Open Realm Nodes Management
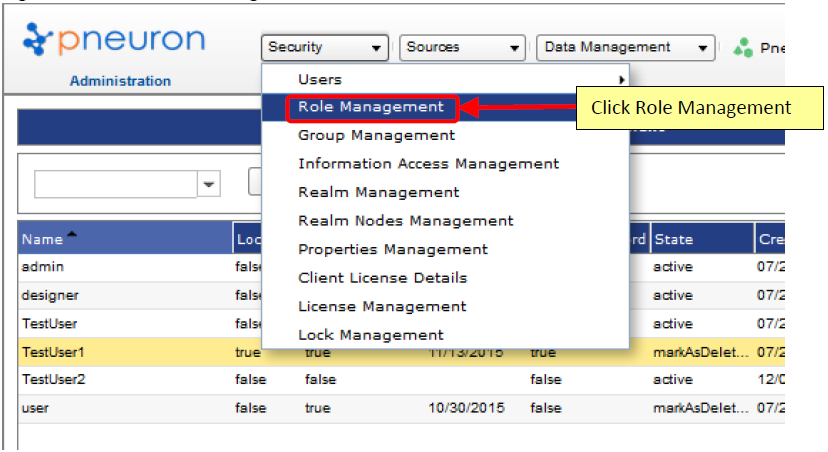 click(405, 221)
